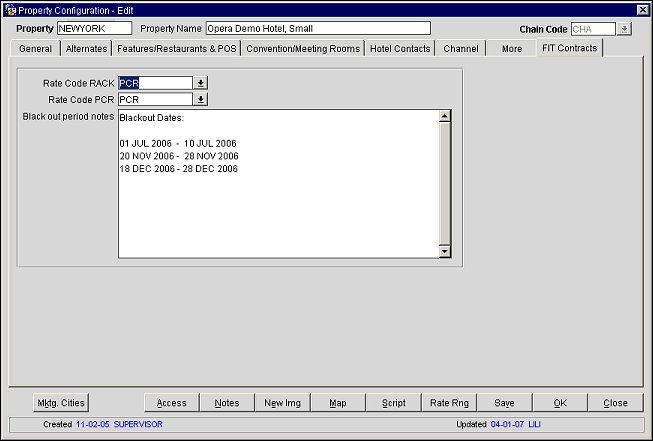
Task: Click inside the Black out period notes box
Action: pyautogui.click(x=277, y=200)
